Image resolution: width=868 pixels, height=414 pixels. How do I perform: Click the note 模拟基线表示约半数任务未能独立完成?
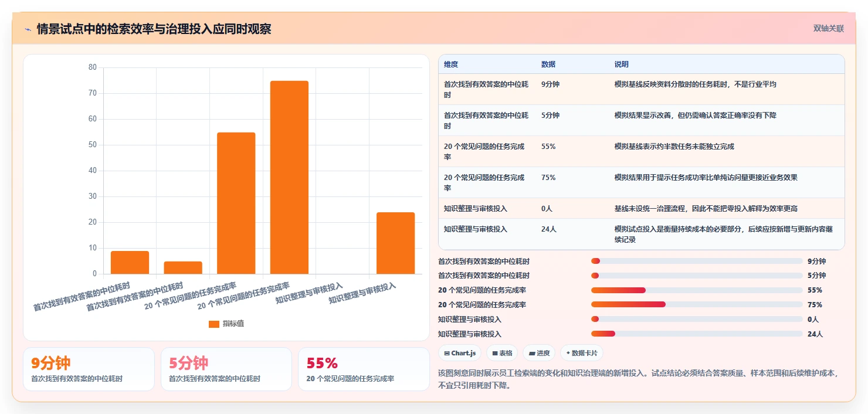pos(674,147)
